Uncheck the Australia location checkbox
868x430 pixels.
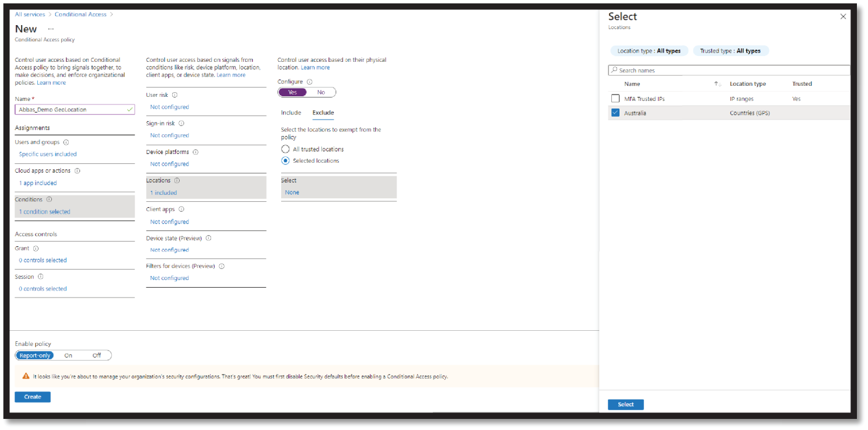tap(615, 113)
